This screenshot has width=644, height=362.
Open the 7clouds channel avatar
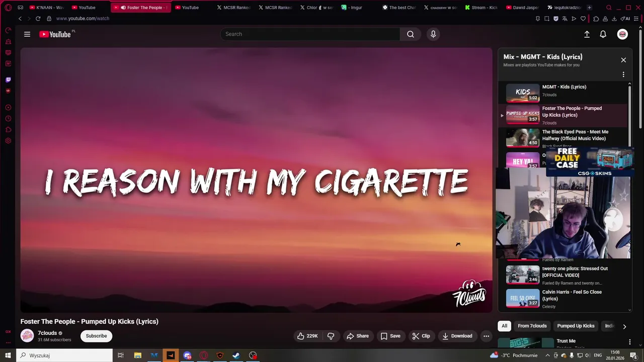tap(27, 336)
